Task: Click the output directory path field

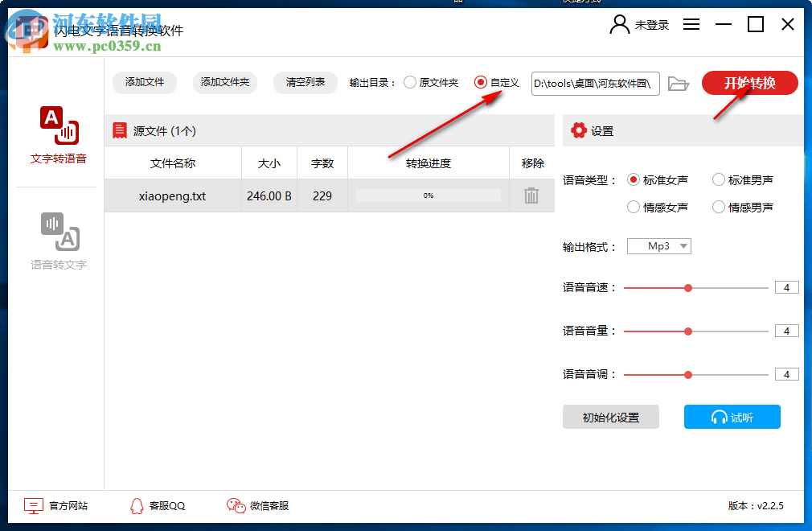Action: 596,84
